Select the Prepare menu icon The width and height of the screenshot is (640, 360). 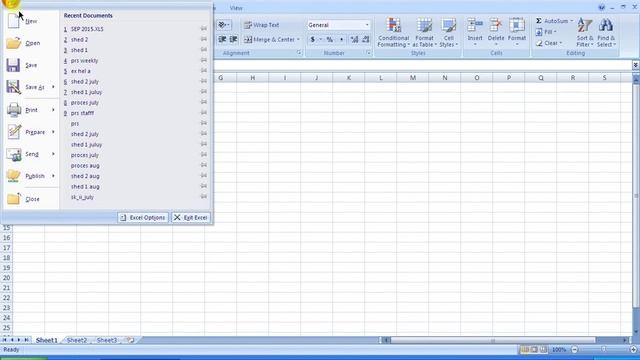point(14,132)
